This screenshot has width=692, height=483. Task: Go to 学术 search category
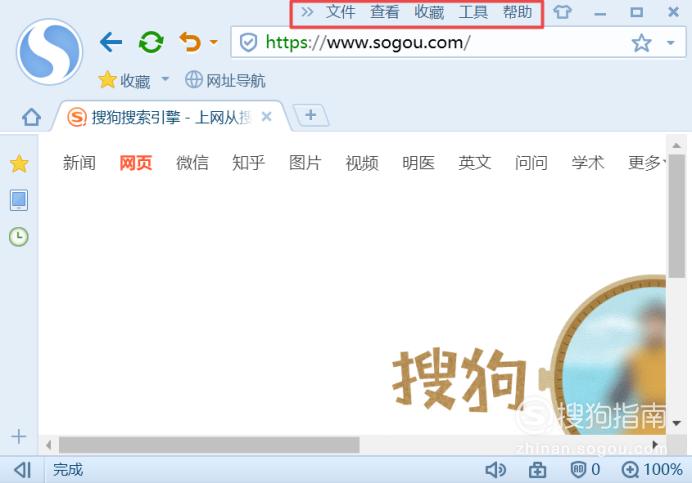[x=588, y=163]
